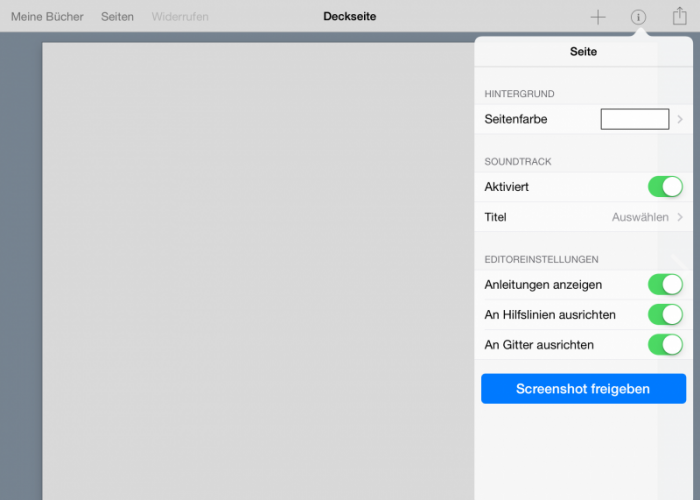
Task: Open the Titel row chevron
Action: [680, 217]
